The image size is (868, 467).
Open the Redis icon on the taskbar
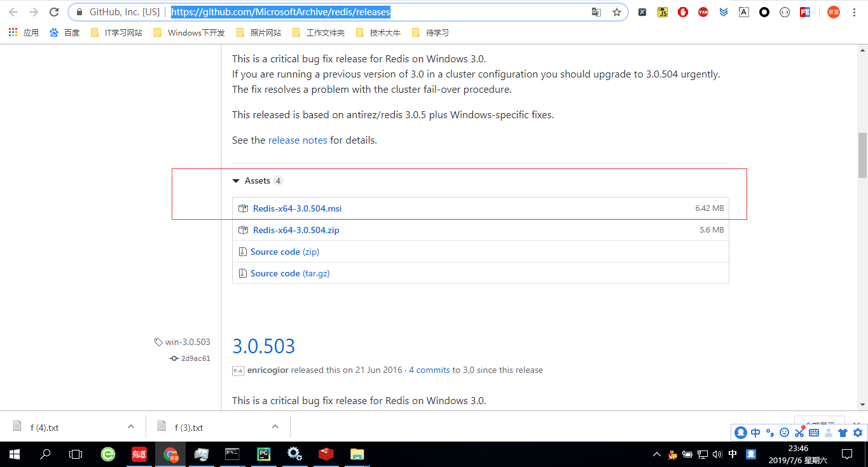(x=326, y=454)
